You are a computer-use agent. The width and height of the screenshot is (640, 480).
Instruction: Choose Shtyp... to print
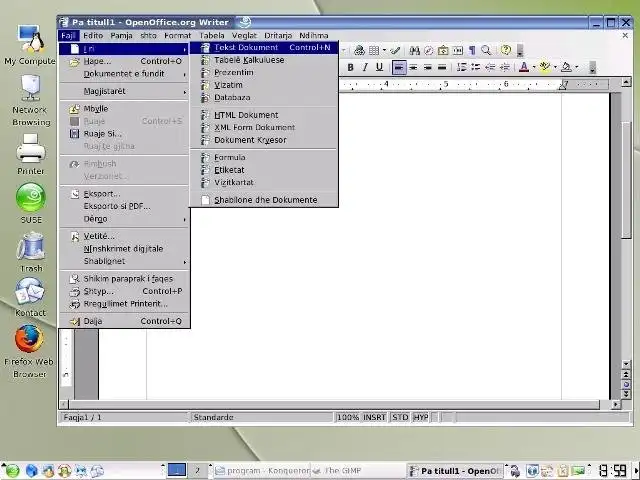click(x=124, y=291)
